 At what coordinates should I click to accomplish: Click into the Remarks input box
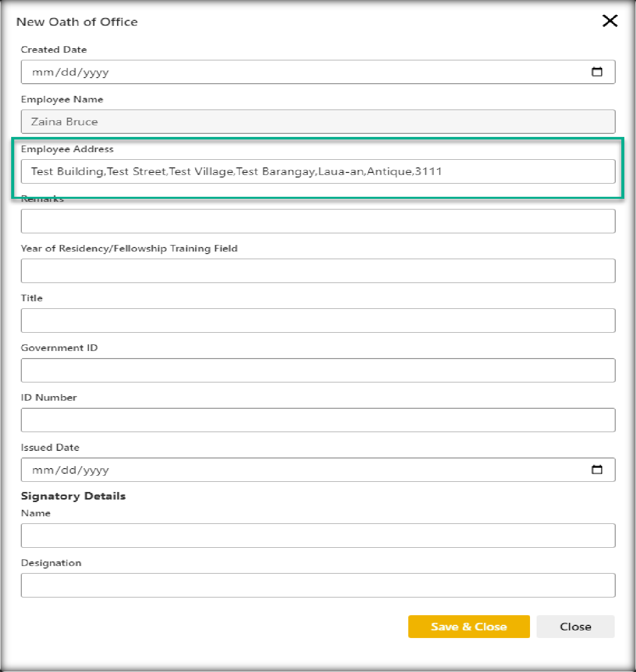[317, 221]
